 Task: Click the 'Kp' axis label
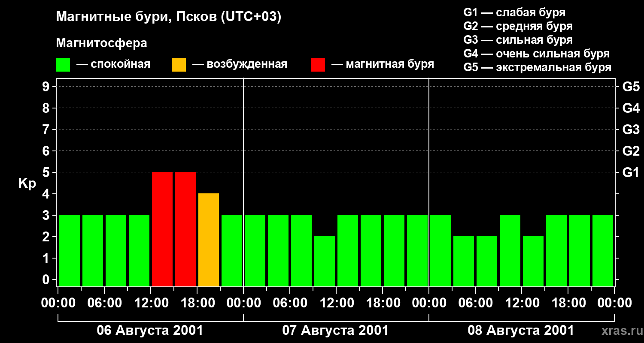pos(27,184)
